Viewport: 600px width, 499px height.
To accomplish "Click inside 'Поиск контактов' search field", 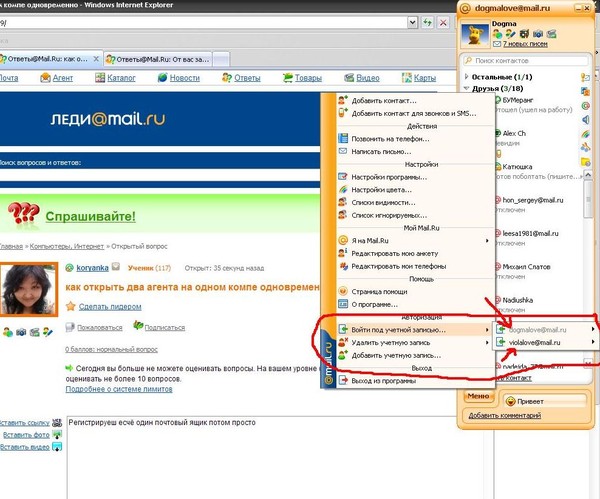I will click(x=525, y=60).
